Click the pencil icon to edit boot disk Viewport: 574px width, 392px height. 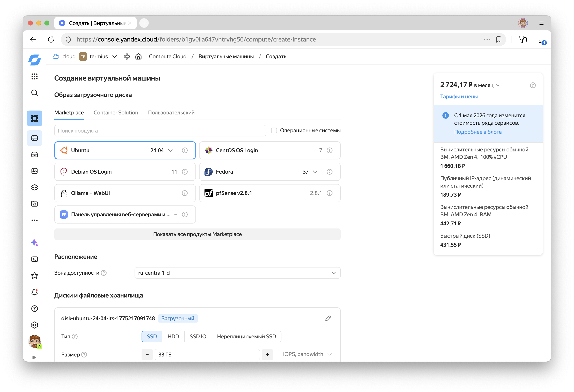pyautogui.click(x=328, y=318)
